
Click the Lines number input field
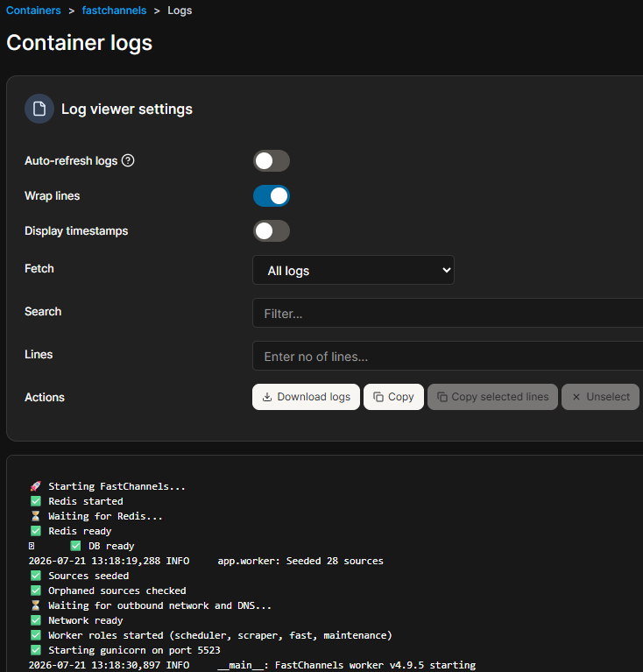click(448, 356)
